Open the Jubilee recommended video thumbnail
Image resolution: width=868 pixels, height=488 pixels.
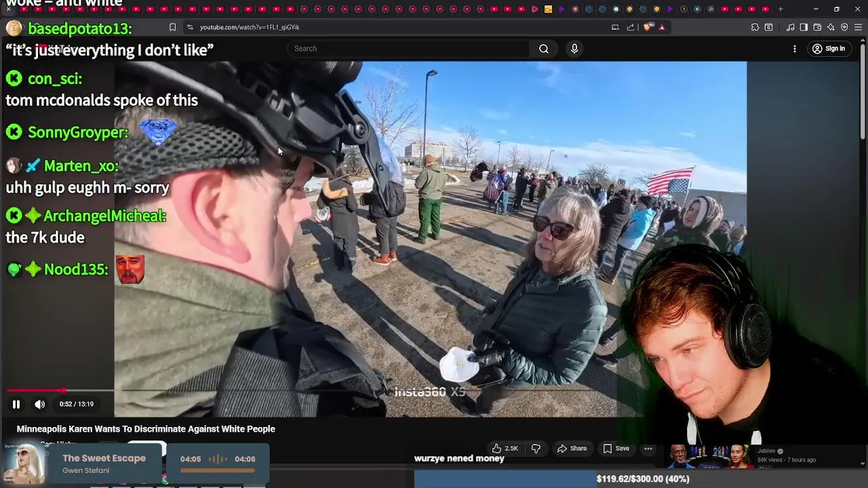point(711,457)
